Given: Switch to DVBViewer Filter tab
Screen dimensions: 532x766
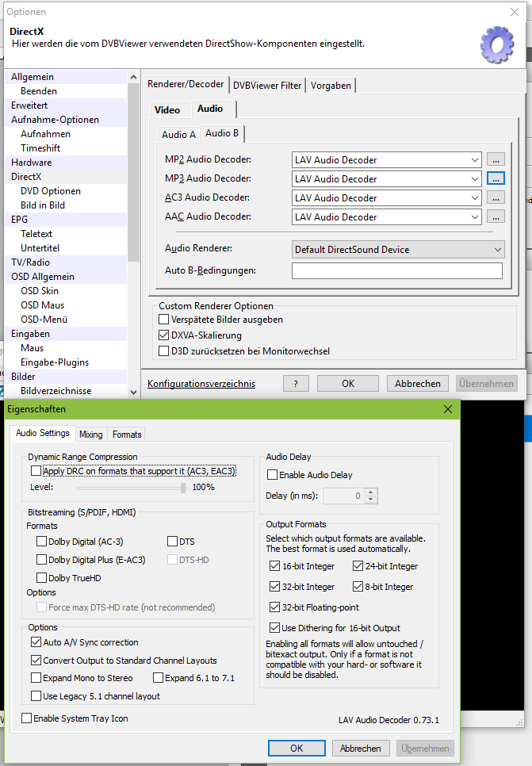Looking at the screenshot, I should click(x=267, y=86).
